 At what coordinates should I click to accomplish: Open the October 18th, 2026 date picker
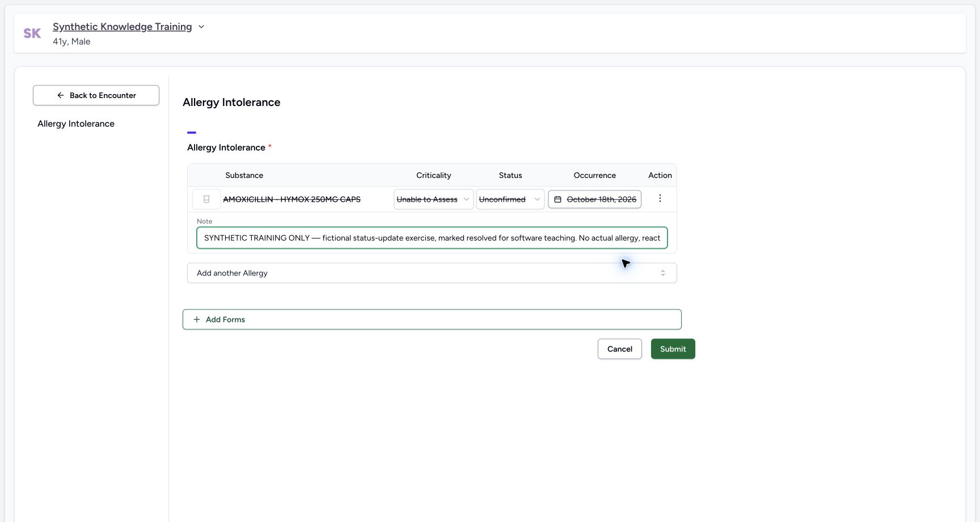pyautogui.click(x=594, y=200)
